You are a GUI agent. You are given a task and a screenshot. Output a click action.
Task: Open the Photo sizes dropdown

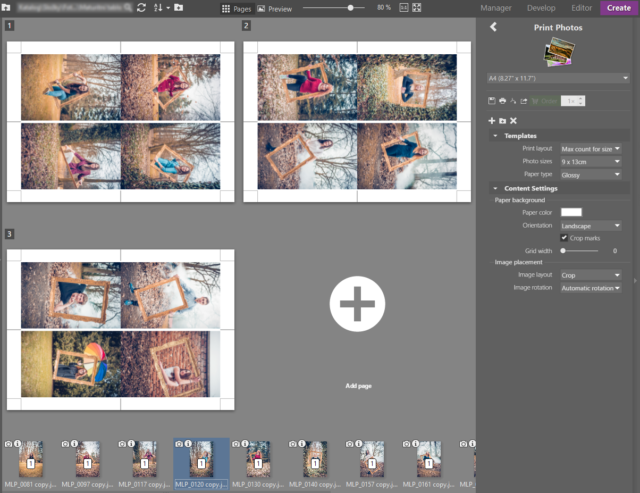pos(591,162)
